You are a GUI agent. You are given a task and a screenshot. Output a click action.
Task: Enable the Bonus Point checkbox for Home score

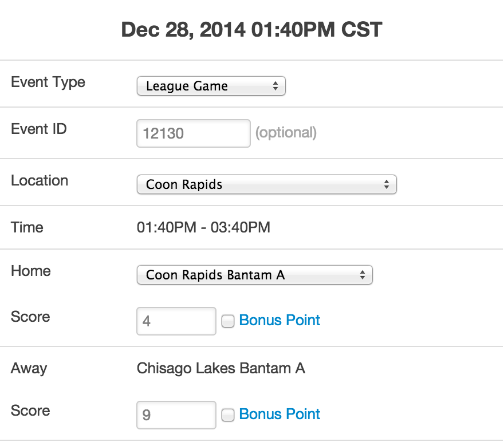228,322
